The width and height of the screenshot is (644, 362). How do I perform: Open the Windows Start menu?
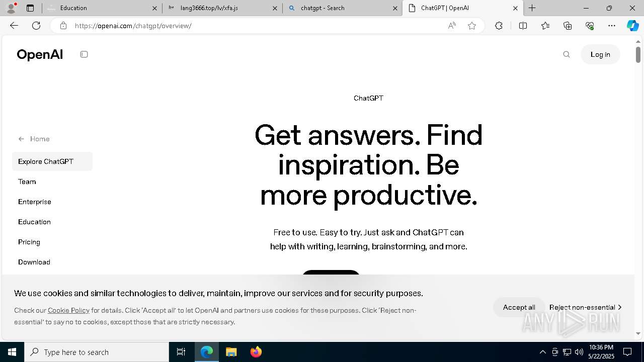[x=12, y=352]
